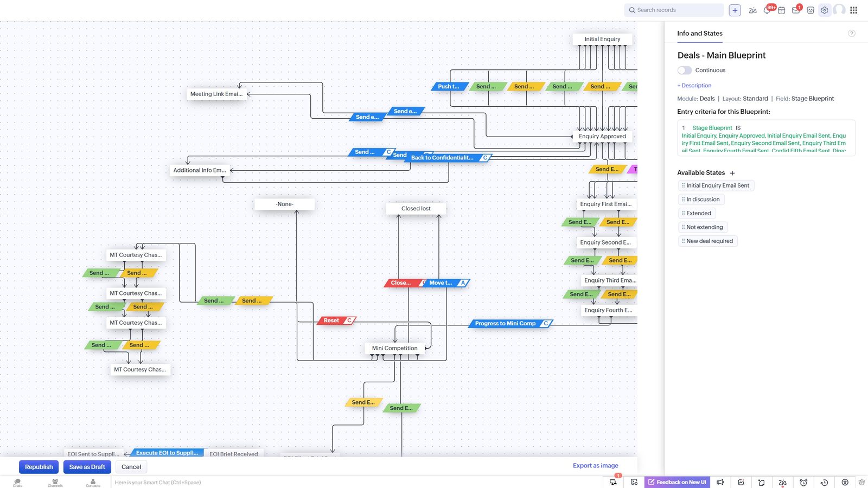Viewport: 868px width, 488px height.
Task: Select the Initial Enquiry Email Sent state
Action: tap(716, 185)
